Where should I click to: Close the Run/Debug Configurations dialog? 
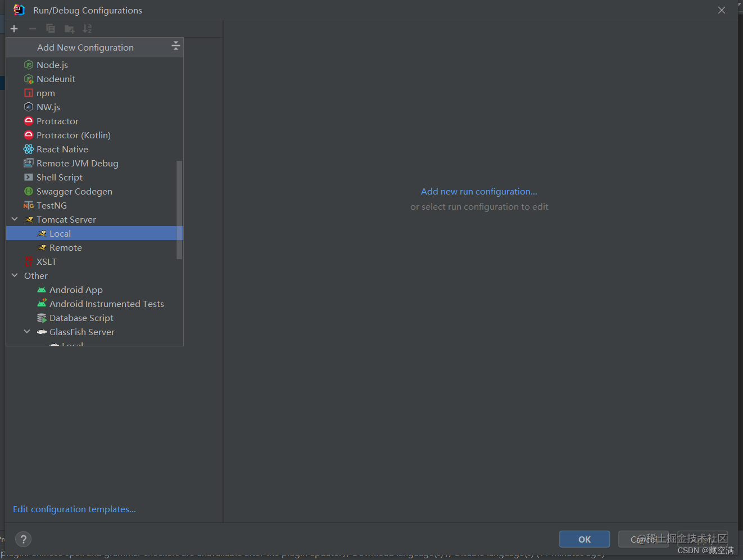point(722,10)
